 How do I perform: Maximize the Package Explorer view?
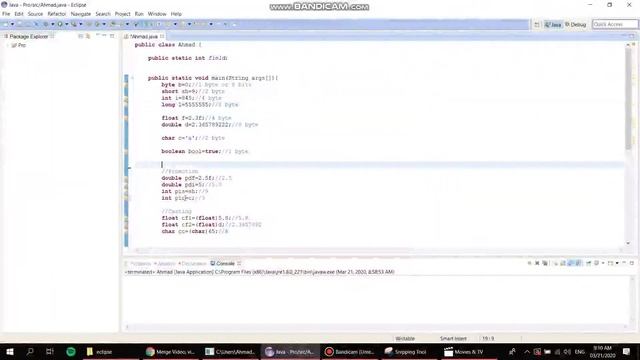[x=112, y=36]
